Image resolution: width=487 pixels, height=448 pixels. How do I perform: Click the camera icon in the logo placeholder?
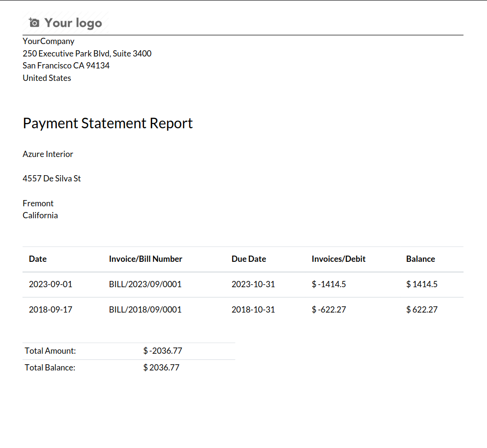pyautogui.click(x=34, y=22)
